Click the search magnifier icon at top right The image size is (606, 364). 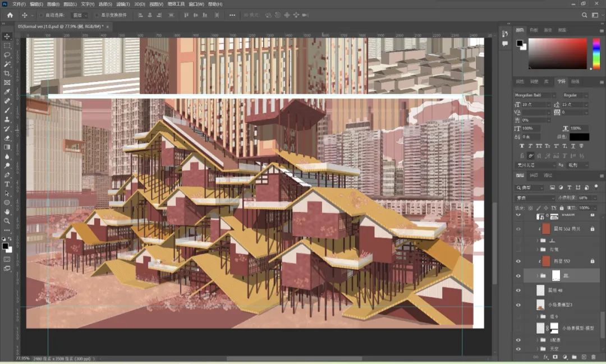(584, 15)
